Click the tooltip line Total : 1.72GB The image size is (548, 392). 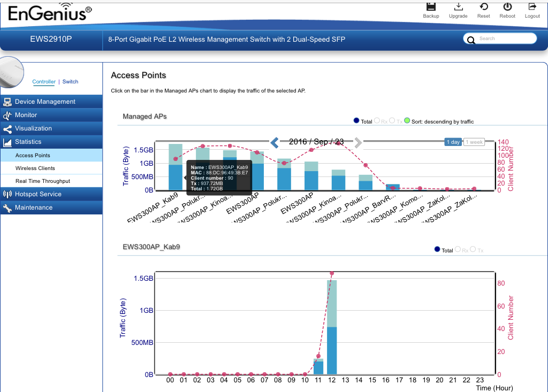207,189
